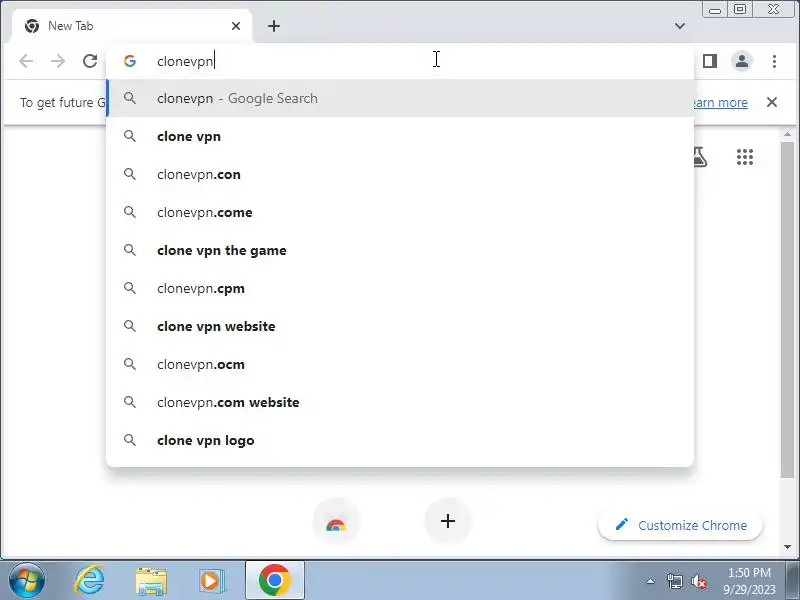This screenshot has width=800, height=600.
Task: Open the Chrome three-dot menu
Action: (x=774, y=61)
